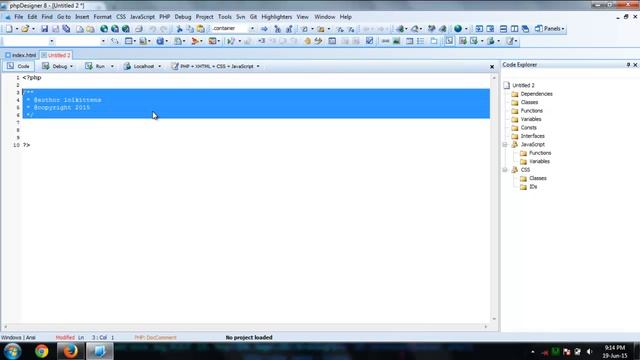This screenshot has width=640, height=360.
Task: Create a new file with the New icon
Action: coord(9,29)
